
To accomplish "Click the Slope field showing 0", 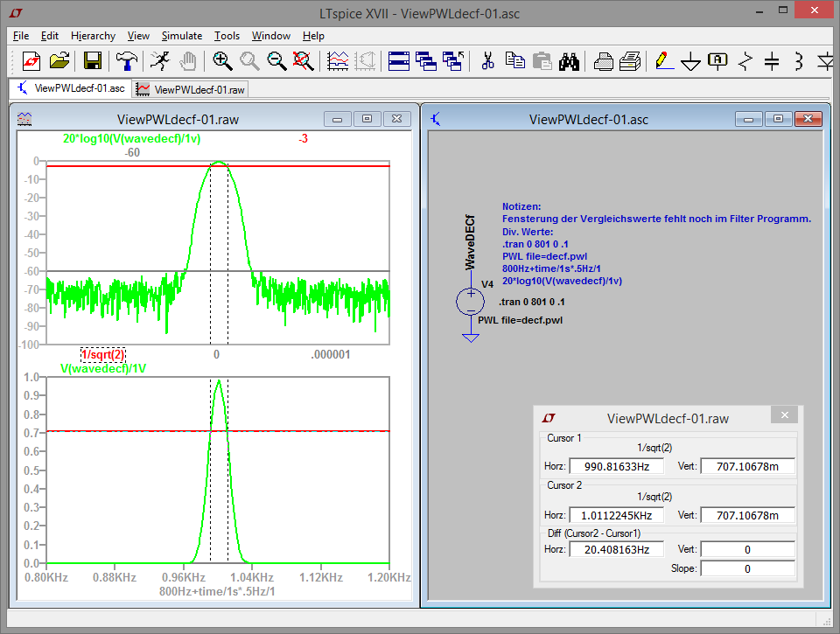I will [747, 568].
